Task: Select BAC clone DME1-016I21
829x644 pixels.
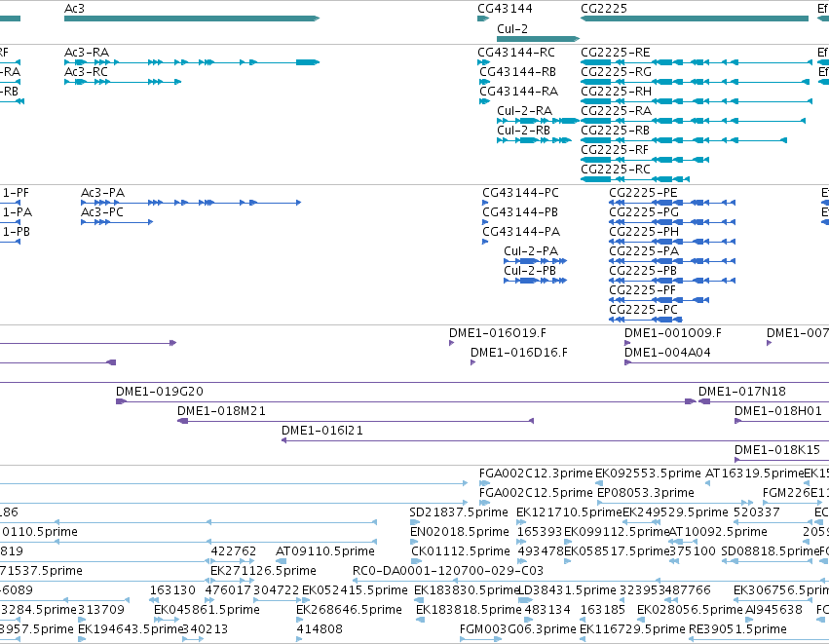Action: click(x=555, y=441)
